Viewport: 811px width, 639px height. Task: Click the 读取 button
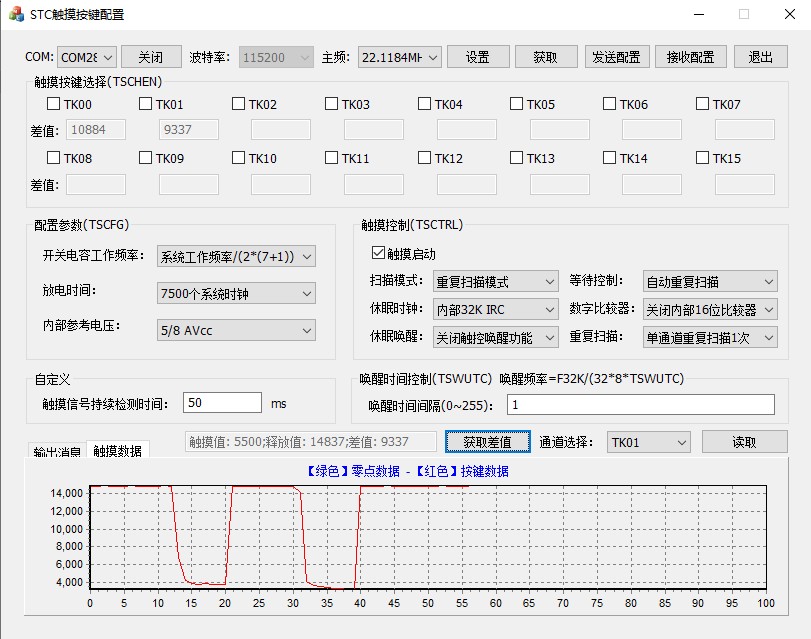coord(744,442)
